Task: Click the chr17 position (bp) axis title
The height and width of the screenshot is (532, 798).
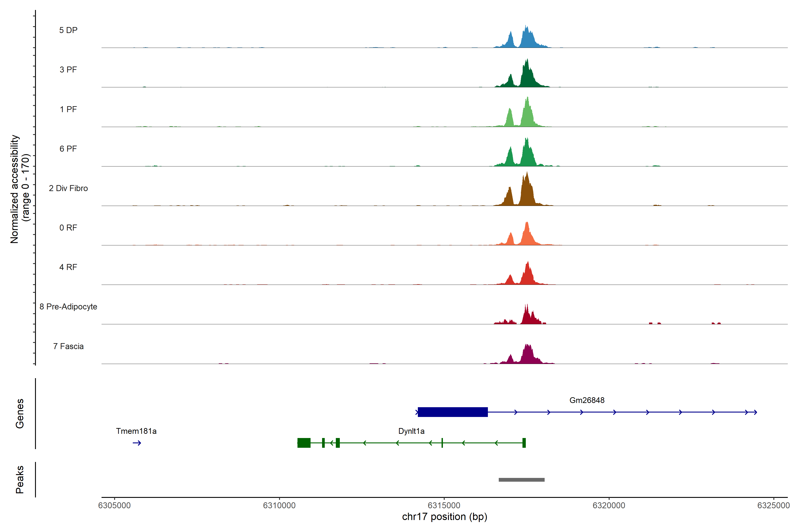Action: (444, 517)
